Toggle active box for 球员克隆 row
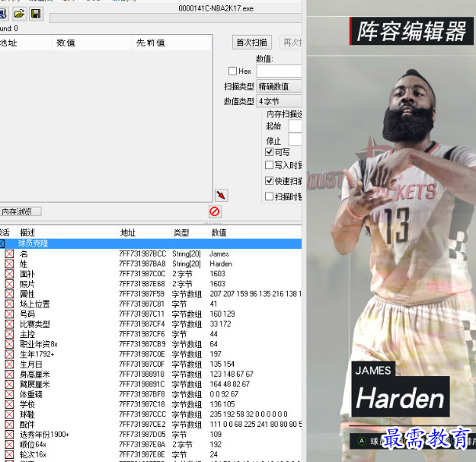Viewport: 476px width, 462px height. coord(2,244)
